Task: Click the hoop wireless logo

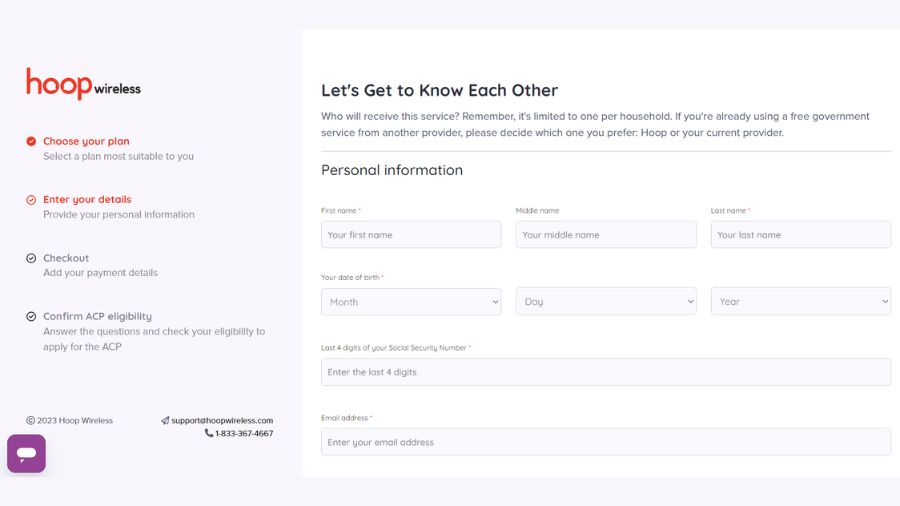Action: coord(83,84)
